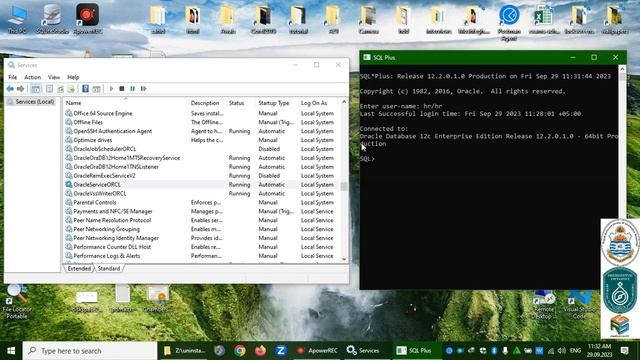Open the View menu in Services

click(x=54, y=77)
